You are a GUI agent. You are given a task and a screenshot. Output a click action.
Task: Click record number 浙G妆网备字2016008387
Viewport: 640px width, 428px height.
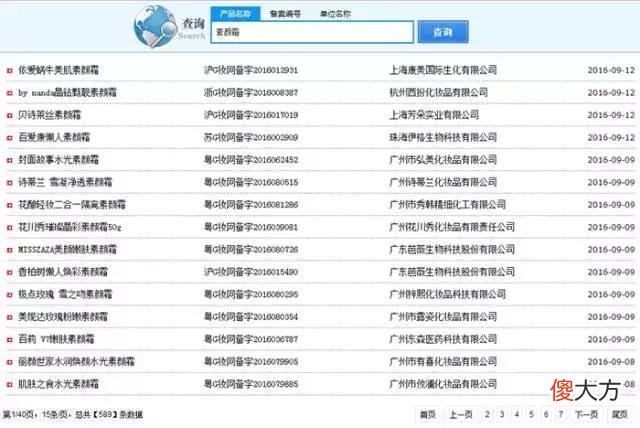pyautogui.click(x=251, y=93)
